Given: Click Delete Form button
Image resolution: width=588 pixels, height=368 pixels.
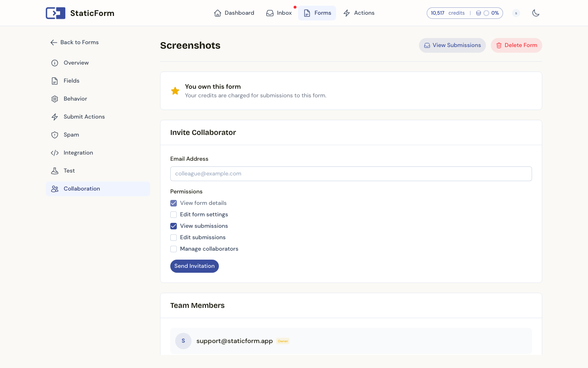Looking at the screenshot, I should tap(517, 45).
